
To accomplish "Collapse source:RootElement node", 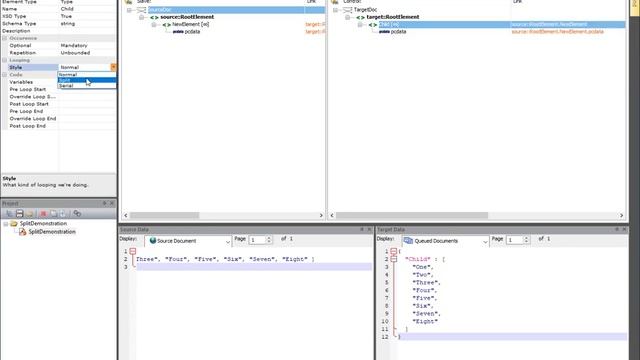I will tap(141, 17).
